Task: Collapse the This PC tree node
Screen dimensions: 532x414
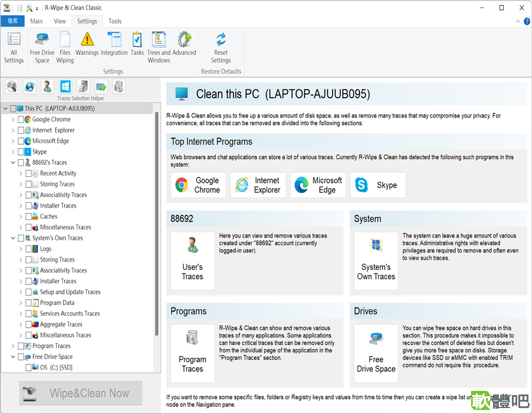Action: [x=5, y=109]
